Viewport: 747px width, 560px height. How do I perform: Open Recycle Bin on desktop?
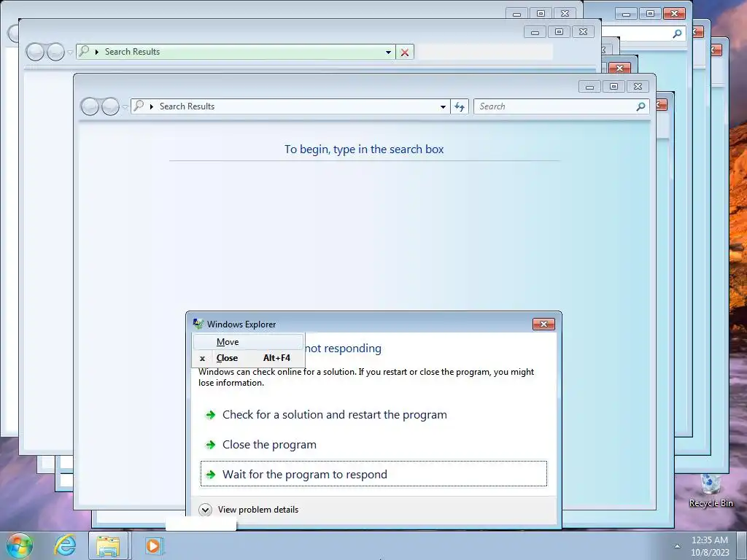(711, 491)
